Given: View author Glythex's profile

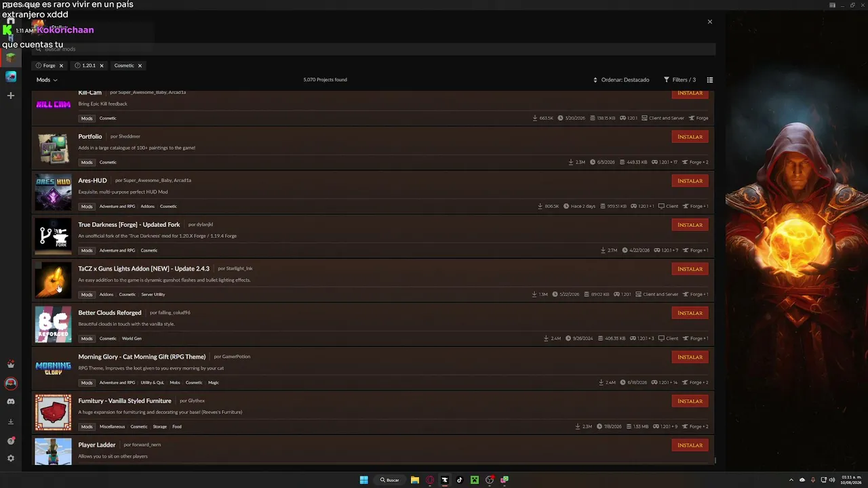Looking at the screenshot, I should [x=196, y=401].
